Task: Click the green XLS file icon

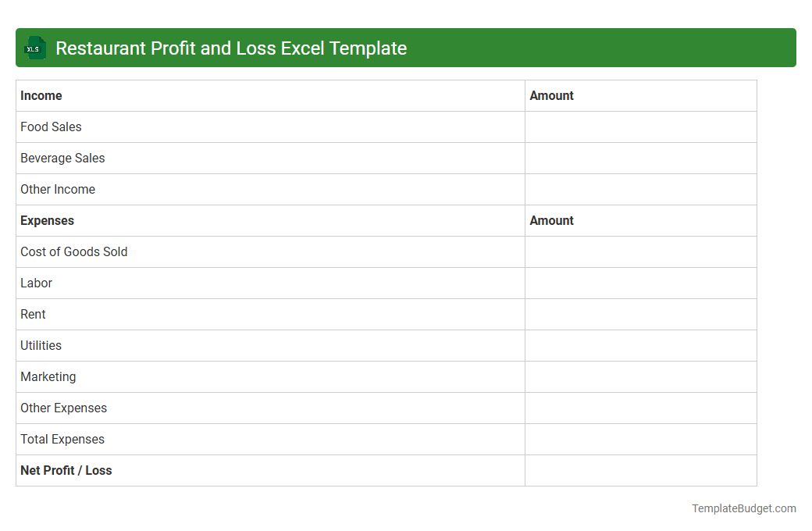Action: coord(35,48)
